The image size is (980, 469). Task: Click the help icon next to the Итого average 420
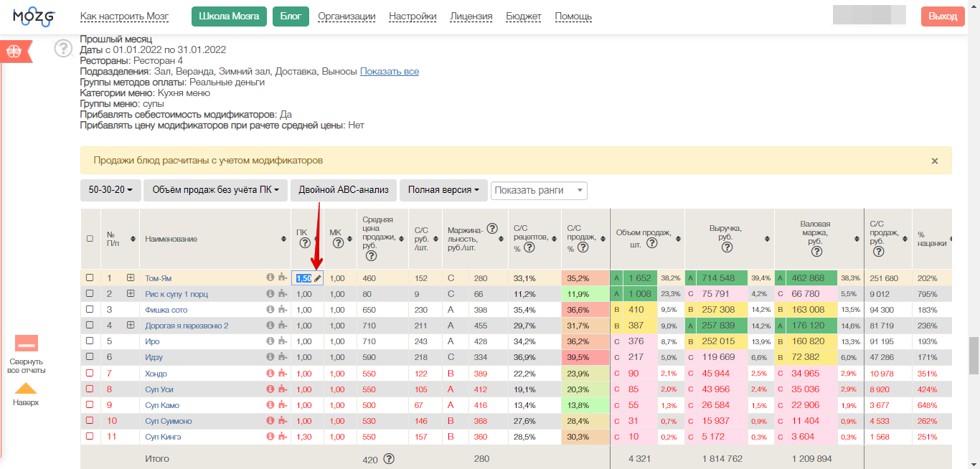point(389,459)
